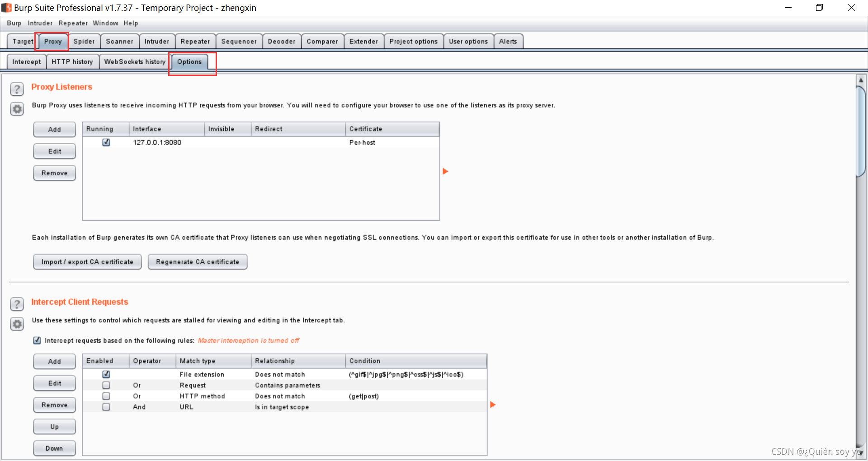Viewport: 868px width, 461px height.
Task: Click the Relationship column header
Action: (298, 361)
